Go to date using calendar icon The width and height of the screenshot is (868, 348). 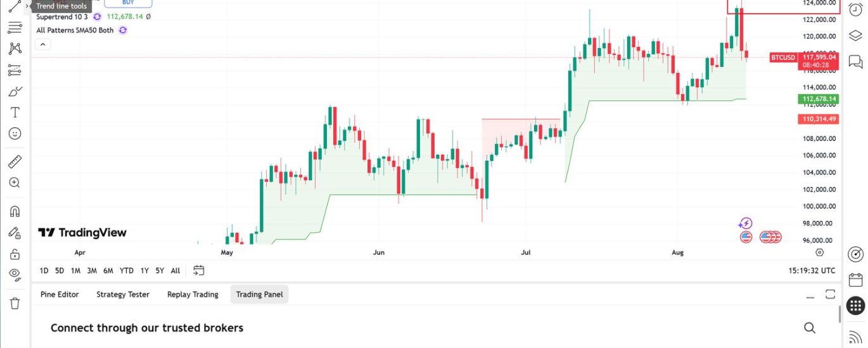coord(199,270)
